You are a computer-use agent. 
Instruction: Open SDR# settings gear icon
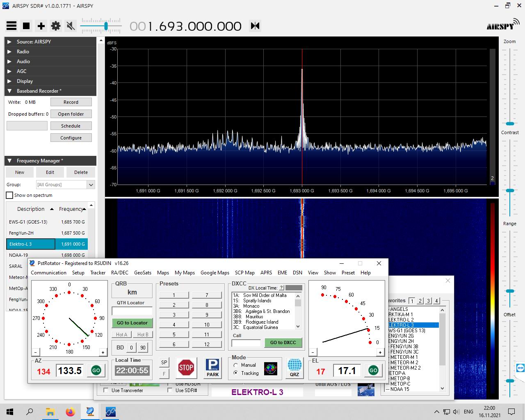coord(56,26)
